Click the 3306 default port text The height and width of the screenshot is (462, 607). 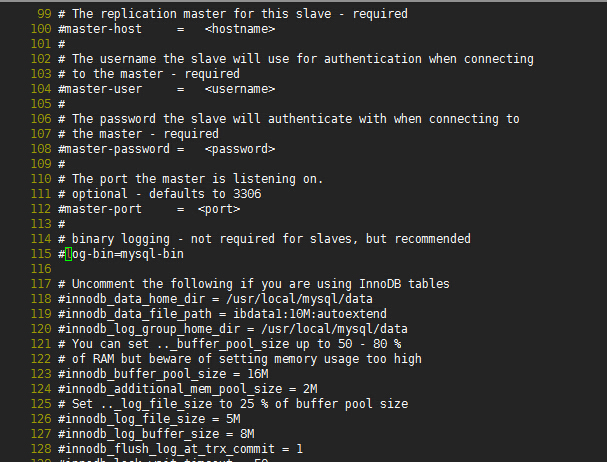coord(247,194)
